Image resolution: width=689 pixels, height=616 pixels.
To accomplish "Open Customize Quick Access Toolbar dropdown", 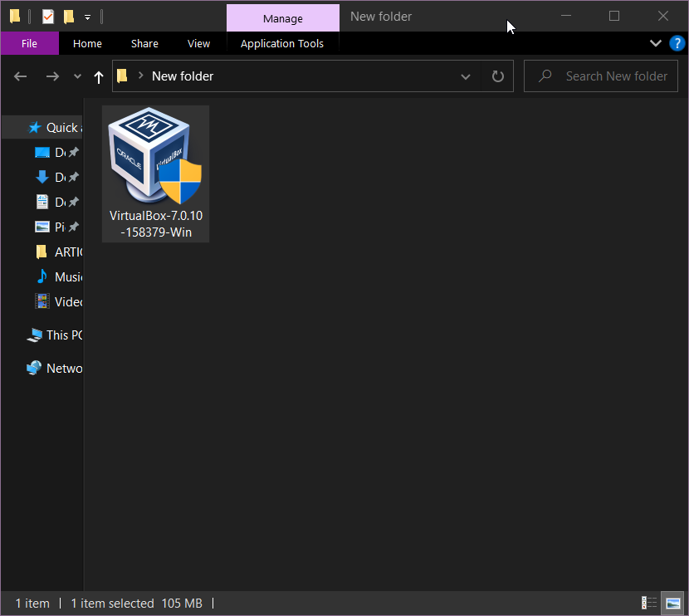I will 87,17.
